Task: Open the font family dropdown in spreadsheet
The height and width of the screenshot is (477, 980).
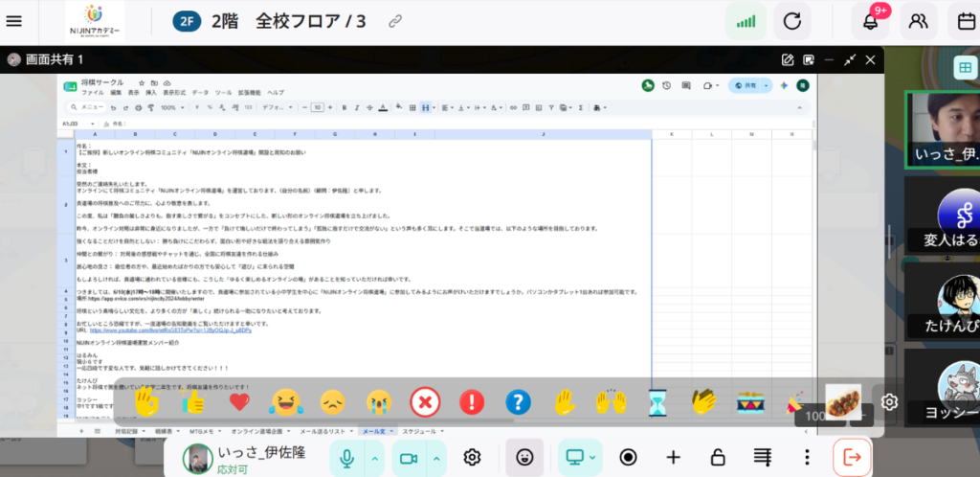Action: (x=277, y=107)
